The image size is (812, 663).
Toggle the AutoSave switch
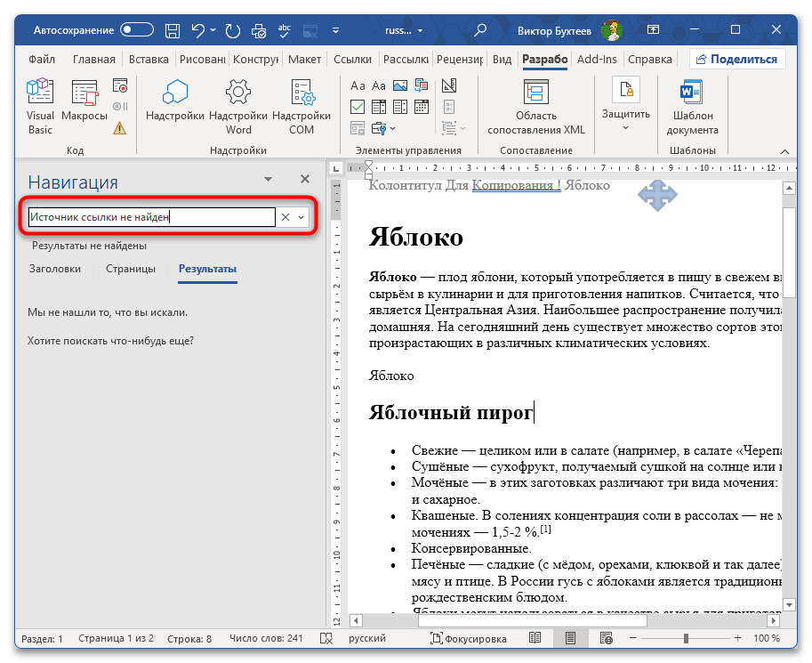pyautogui.click(x=137, y=30)
